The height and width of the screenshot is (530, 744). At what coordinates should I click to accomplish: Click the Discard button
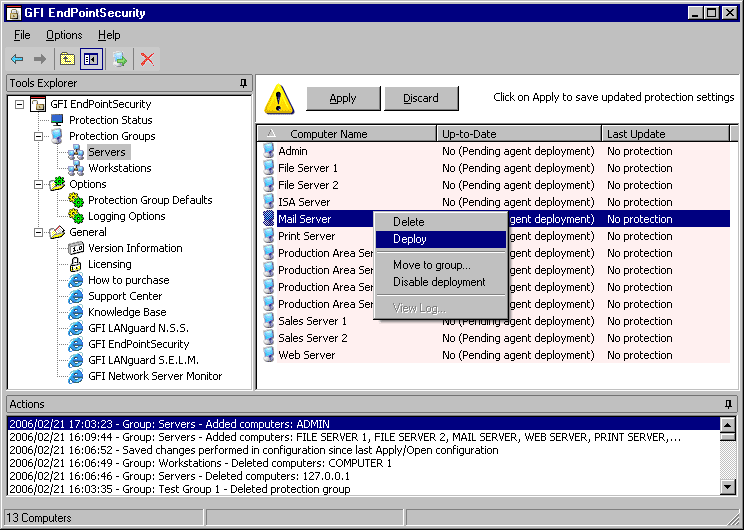pyautogui.click(x=421, y=98)
